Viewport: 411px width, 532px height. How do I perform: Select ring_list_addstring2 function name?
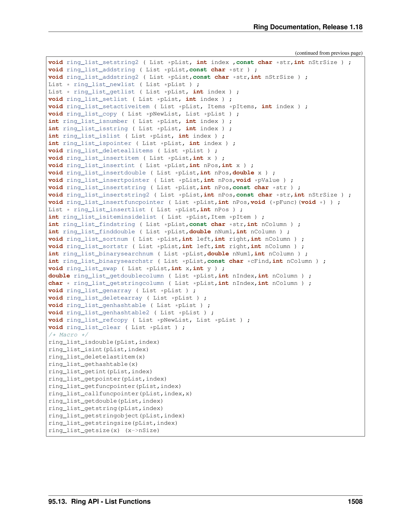click(103, 77)
